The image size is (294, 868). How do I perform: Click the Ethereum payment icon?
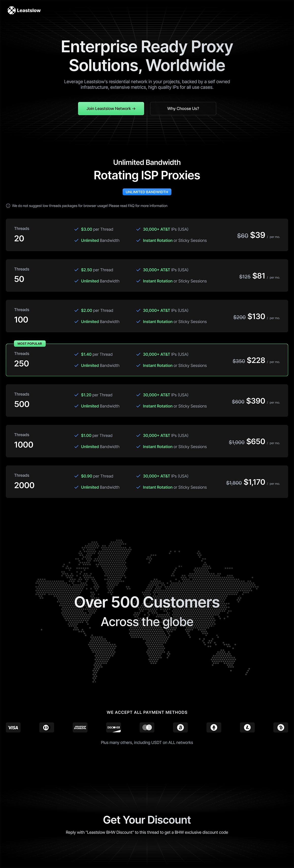pos(214,727)
